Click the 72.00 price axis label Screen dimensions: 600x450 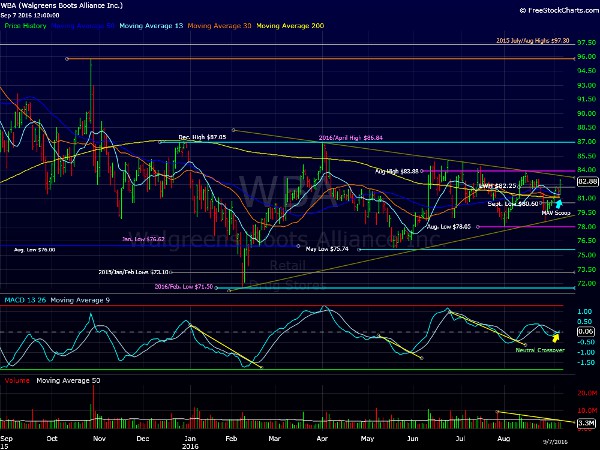coord(586,284)
